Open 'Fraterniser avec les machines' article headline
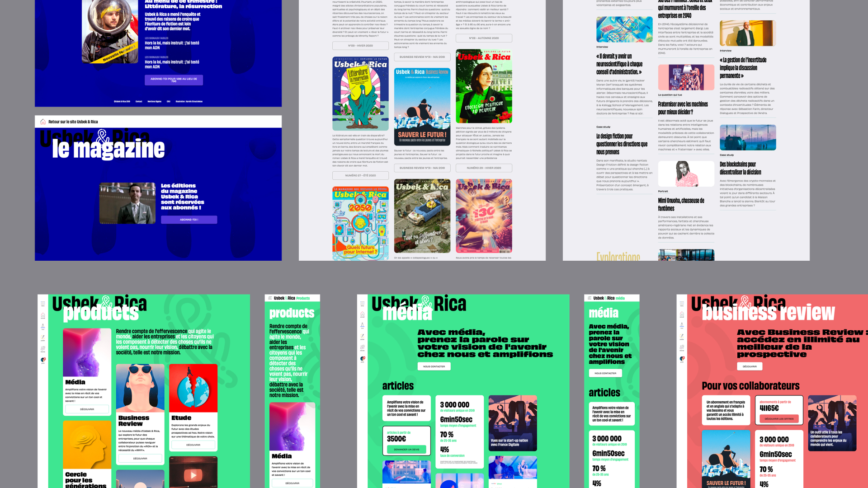The image size is (868, 488). click(683, 108)
